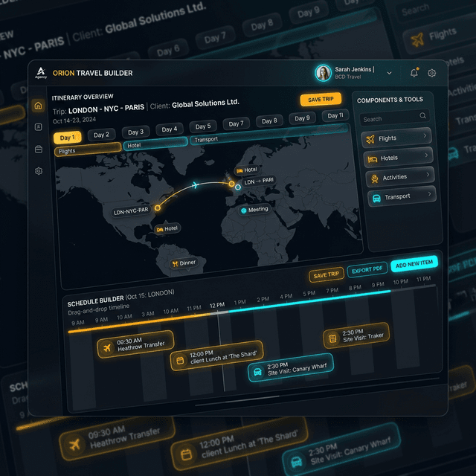The width and height of the screenshot is (476, 476).
Task: Click the Hotel tag near Europe on map
Action: coord(247,170)
